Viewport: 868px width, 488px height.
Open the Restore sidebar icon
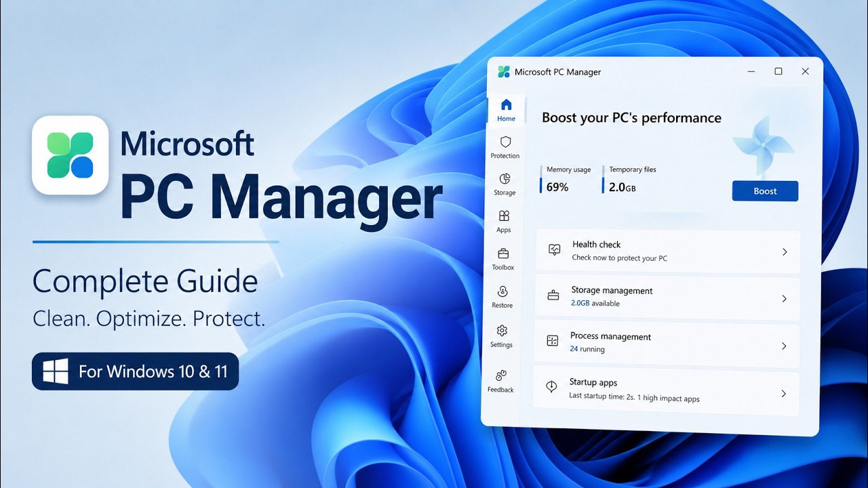tap(502, 291)
